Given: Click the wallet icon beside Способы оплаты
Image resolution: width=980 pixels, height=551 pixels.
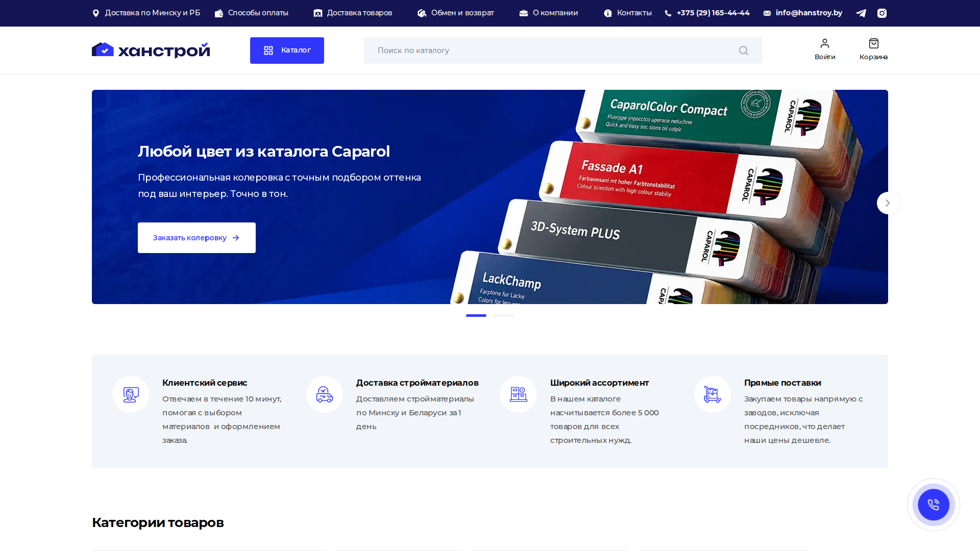Looking at the screenshot, I should coord(219,13).
